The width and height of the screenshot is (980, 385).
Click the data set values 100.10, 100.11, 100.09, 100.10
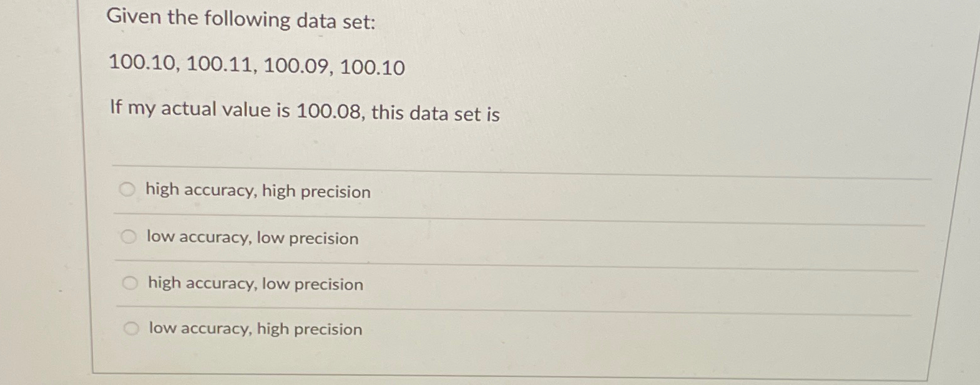click(257, 66)
